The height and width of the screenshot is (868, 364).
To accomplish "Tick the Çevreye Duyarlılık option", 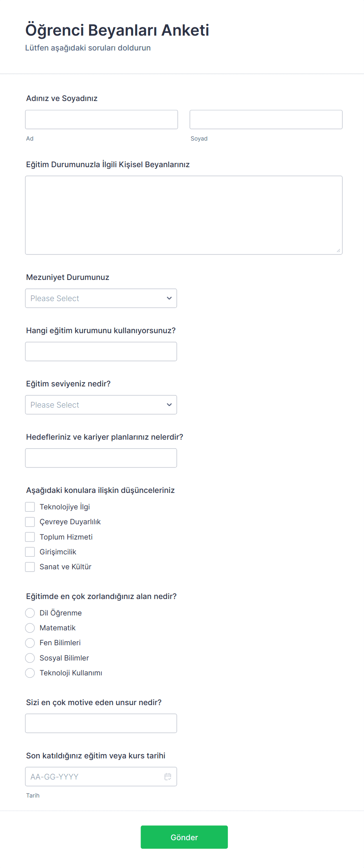I will 30,522.
